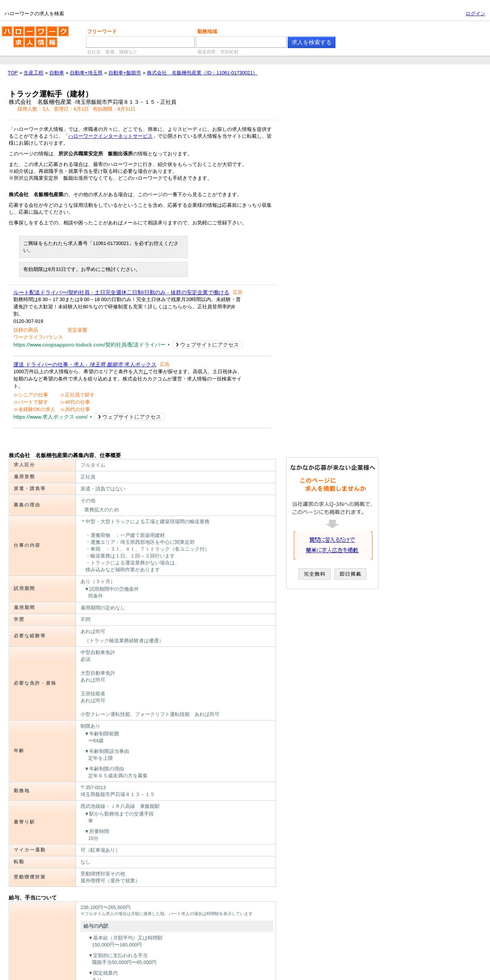Open the 生産工程 breadcrumb link
The image size is (490, 980).
pos(34,73)
